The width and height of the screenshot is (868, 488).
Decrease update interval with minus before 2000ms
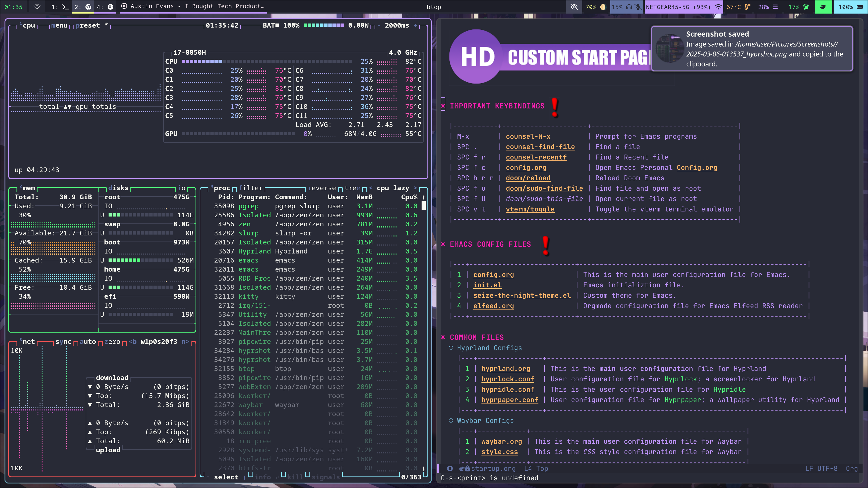coord(379,25)
